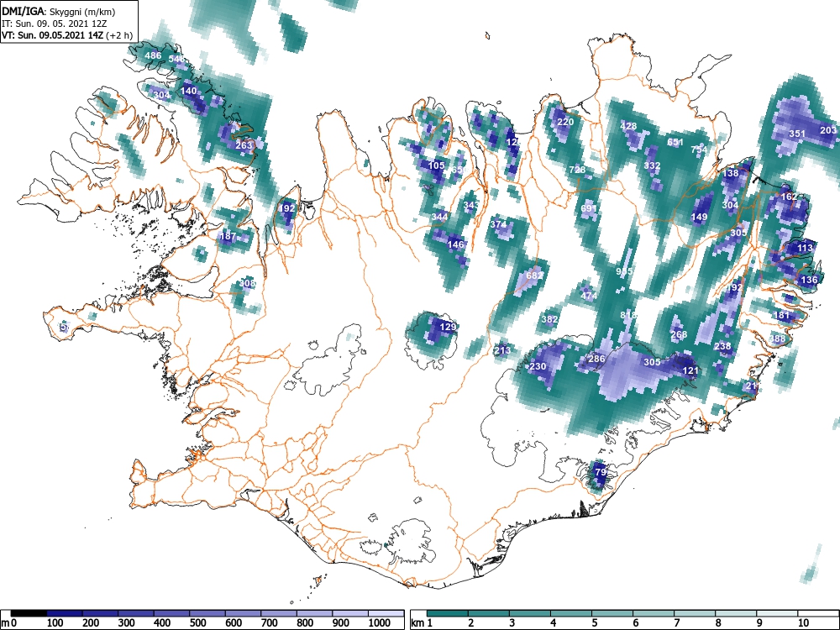
Task: Click the 286 visibility value
Action: tap(596, 359)
